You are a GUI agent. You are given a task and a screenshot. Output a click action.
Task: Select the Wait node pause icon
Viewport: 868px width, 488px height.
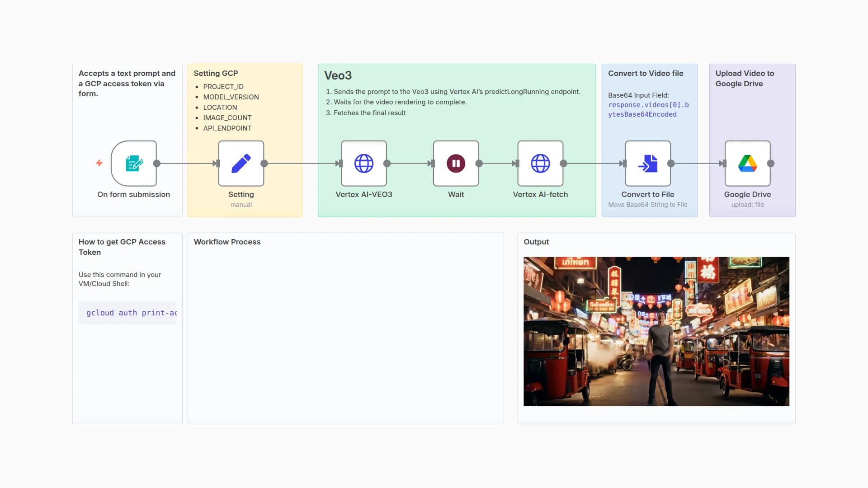pos(456,164)
